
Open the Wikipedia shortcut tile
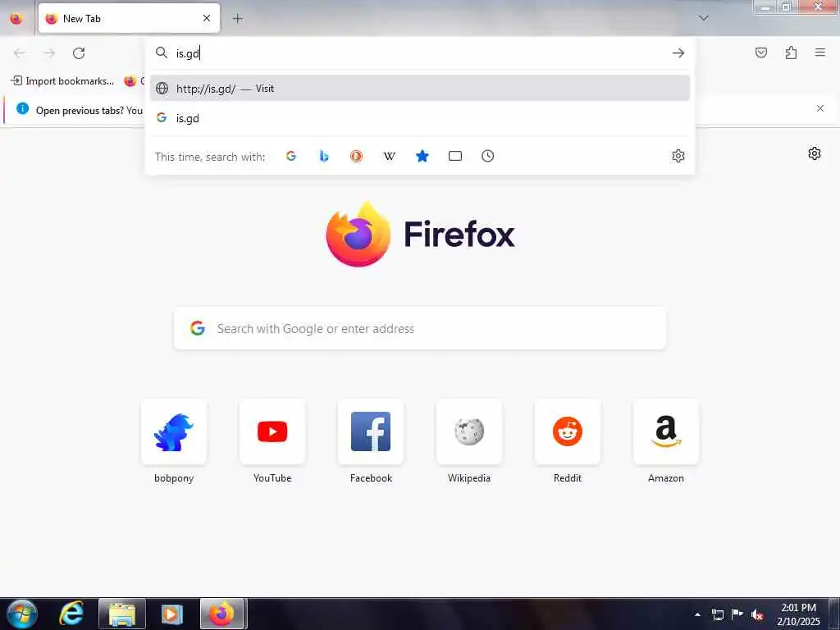[469, 431]
